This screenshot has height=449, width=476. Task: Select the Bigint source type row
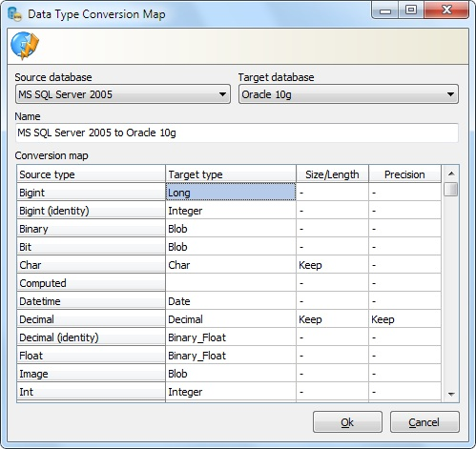[x=92, y=192]
